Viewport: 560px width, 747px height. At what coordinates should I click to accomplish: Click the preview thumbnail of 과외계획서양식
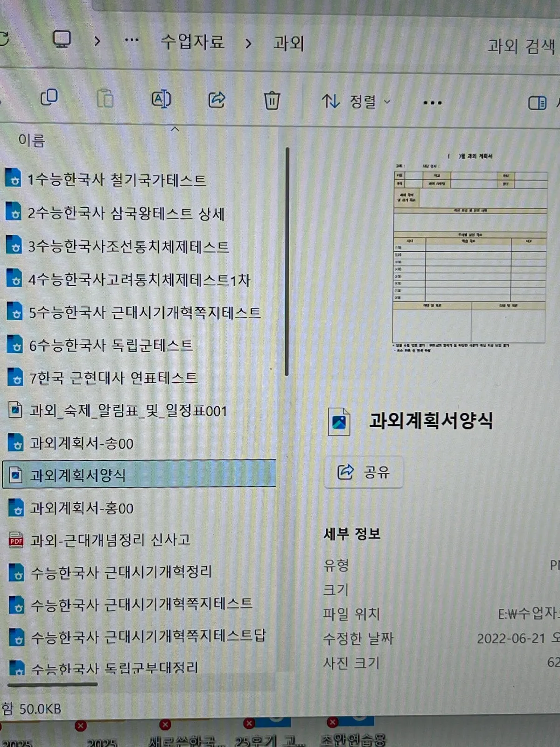[469, 253]
